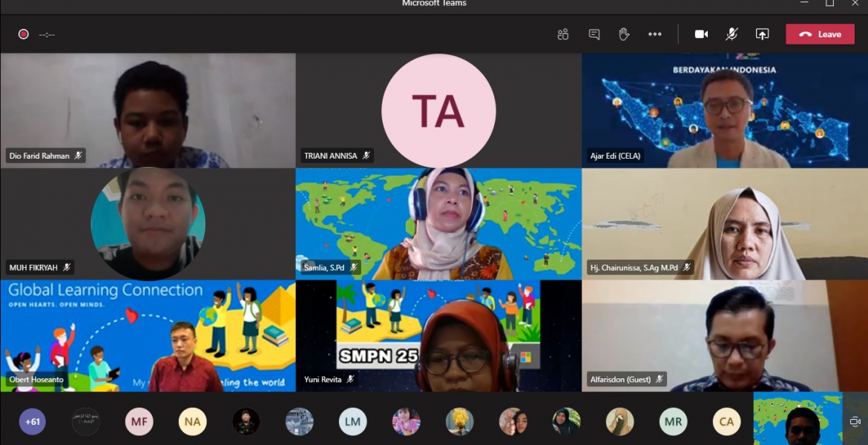Maximize the Microsoft Teams window
The width and height of the screenshot is (868, 445).
pos(829,3)
